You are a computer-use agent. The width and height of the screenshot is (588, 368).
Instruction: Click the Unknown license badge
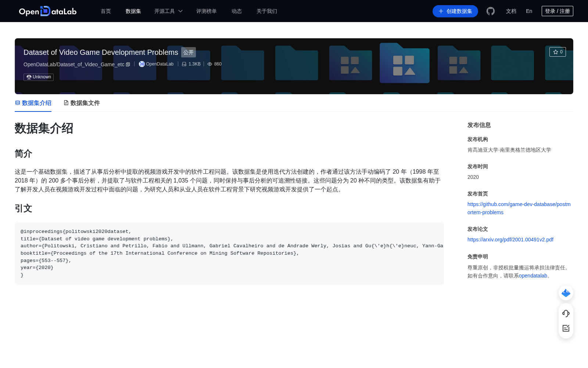(x=39, y=77)
